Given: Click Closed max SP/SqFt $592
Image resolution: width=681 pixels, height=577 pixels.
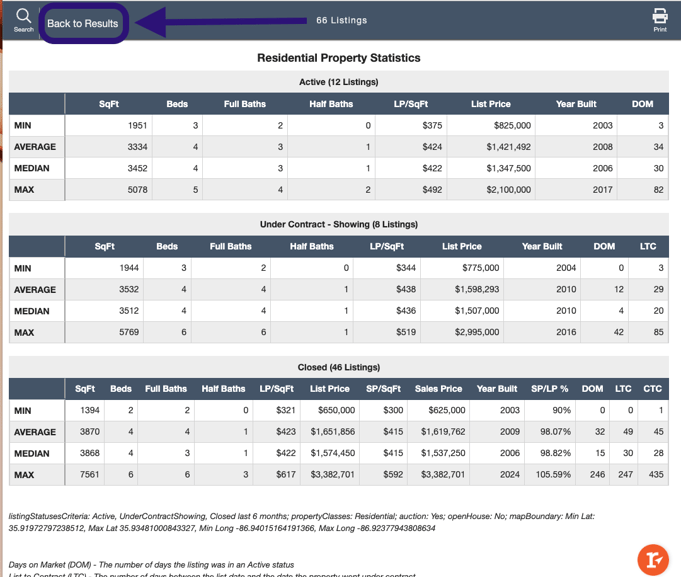Looking at the screenshot, I should [393, 475].
